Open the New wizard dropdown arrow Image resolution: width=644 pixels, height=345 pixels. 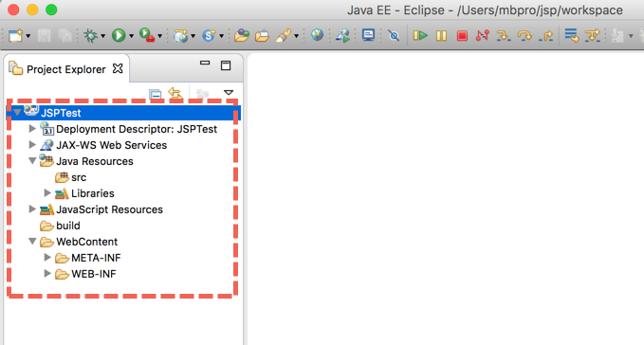[x=28, y=37]
